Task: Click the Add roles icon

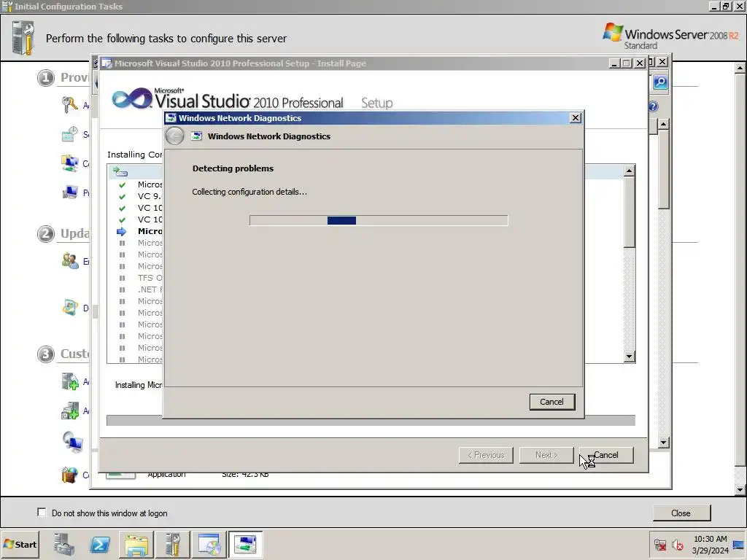Action: click(69, 381)
